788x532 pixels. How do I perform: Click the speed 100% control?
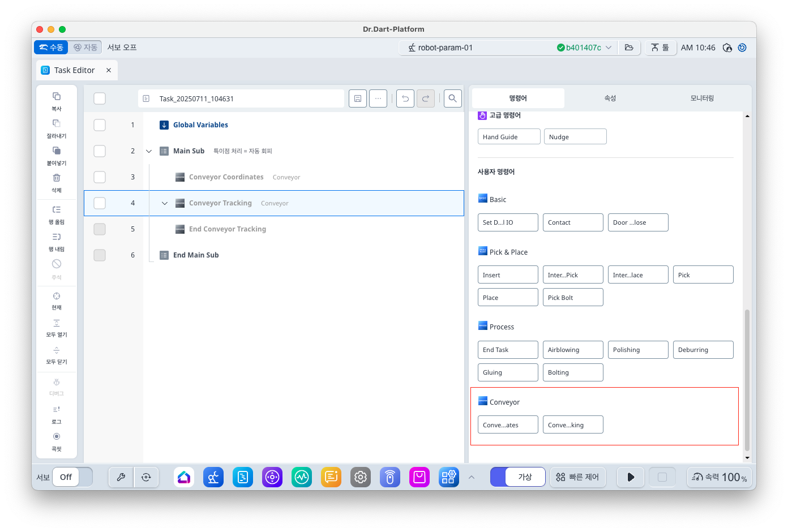click(x=720, y=477)
